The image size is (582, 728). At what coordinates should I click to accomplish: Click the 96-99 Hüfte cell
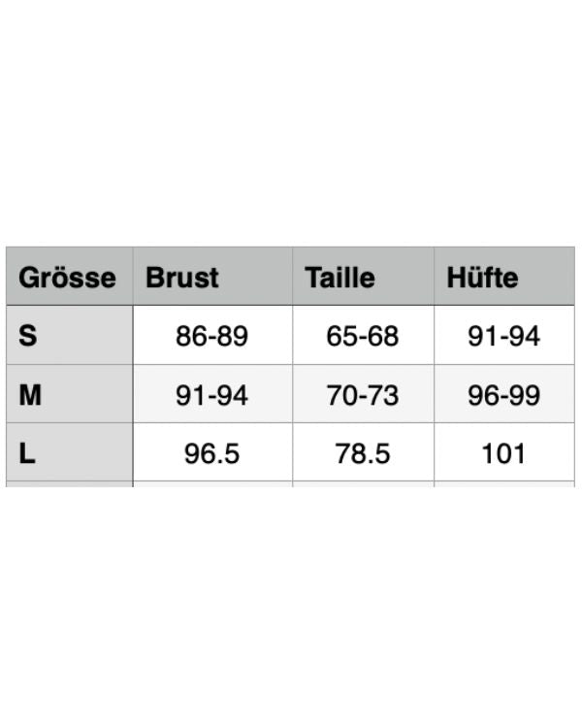(503, 395)
